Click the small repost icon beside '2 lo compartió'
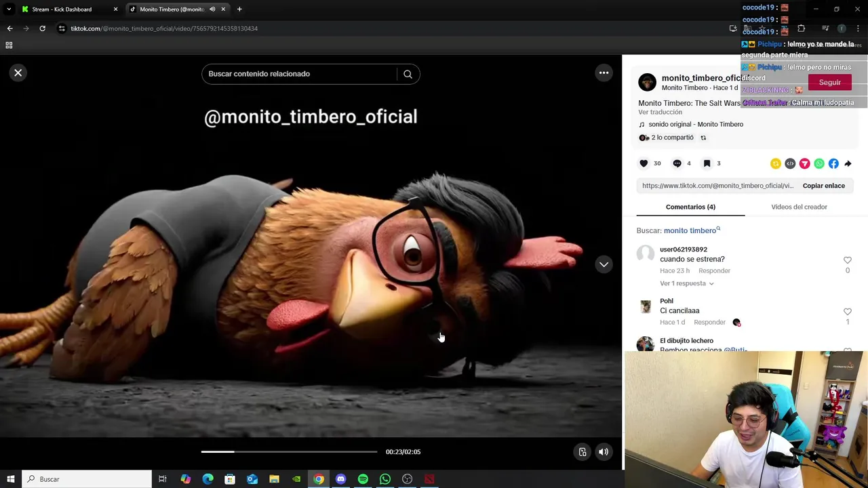 703,138
